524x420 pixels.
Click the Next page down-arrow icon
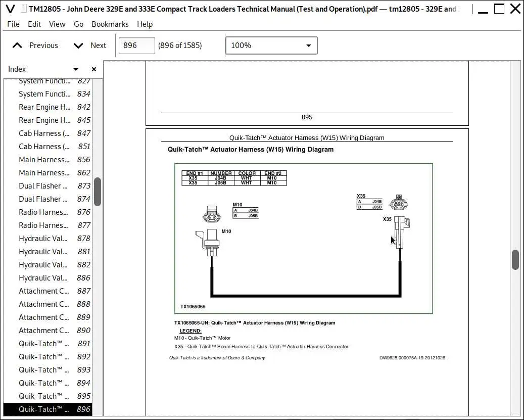[78, 45]
